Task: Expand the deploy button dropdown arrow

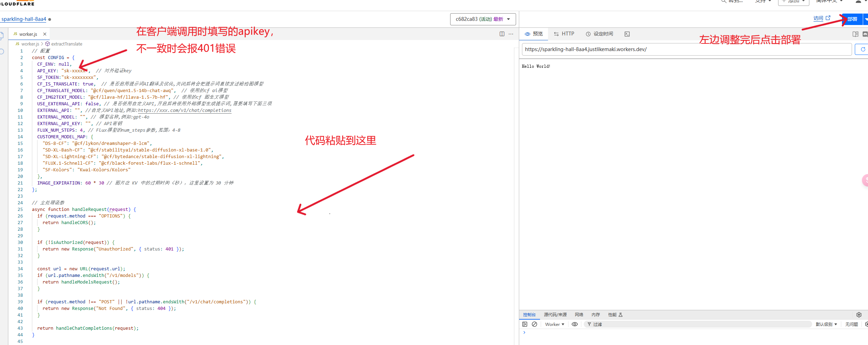Action: point(866,19)
